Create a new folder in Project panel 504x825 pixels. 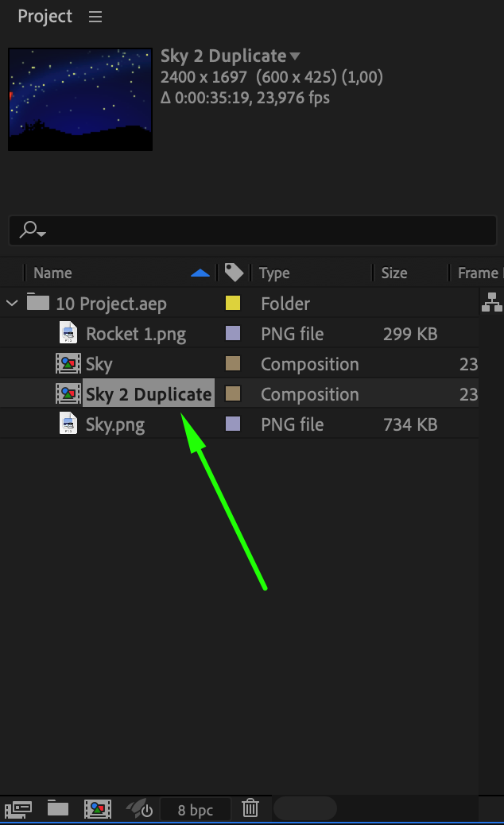(57, 809)
